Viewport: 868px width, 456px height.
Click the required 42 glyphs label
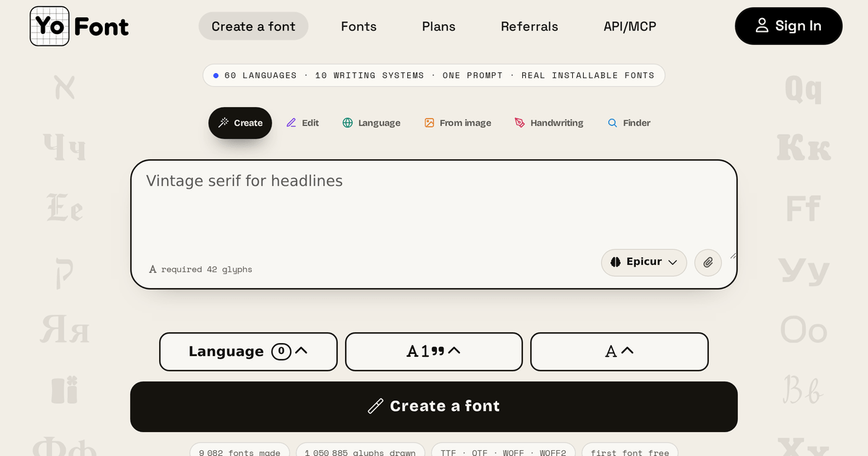pyautogui.click(x=200, y=269)
